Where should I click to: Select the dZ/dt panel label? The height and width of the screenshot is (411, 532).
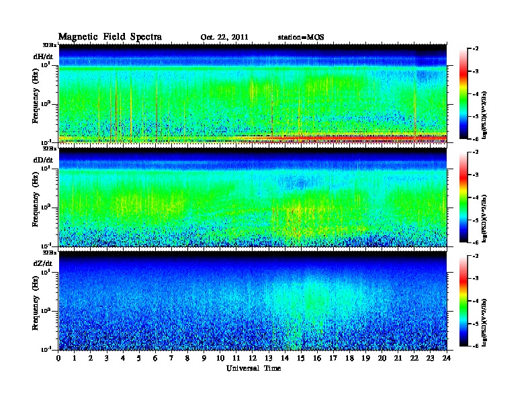click(44, 263)
